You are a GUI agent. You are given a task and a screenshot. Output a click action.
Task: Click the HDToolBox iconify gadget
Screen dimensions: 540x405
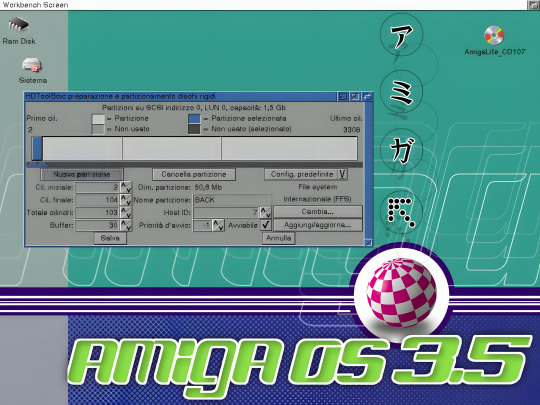click(342, 97)
